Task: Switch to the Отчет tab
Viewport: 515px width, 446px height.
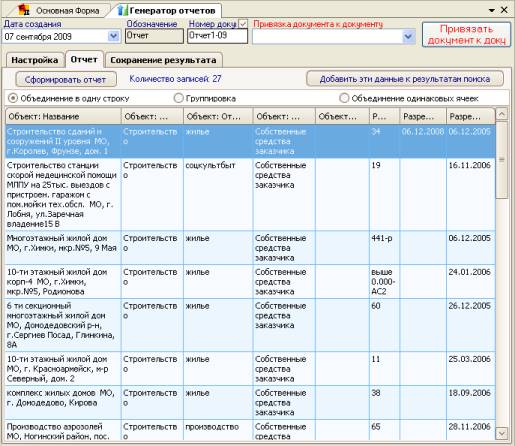Action: pyautogui.click(x=84, y=59)
